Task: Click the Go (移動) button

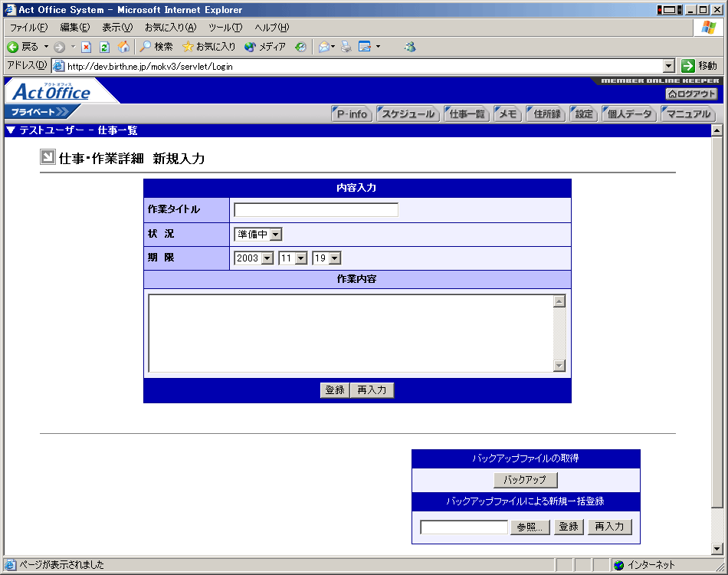Action: point(699,66)
